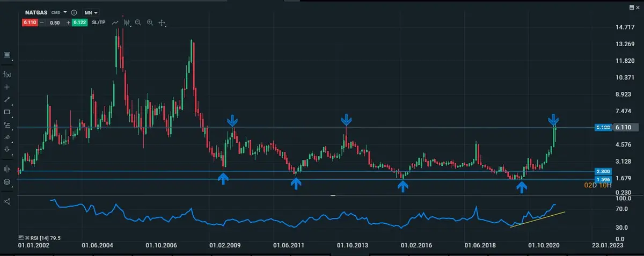
Task: Click the green 6.122 buy button
Action: (x=79, y=23)
